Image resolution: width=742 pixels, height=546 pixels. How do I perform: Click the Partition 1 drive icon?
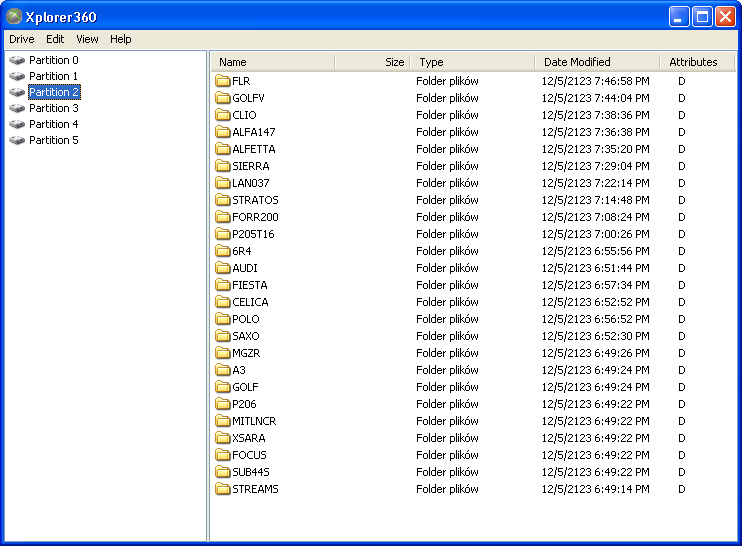[17, 76]
